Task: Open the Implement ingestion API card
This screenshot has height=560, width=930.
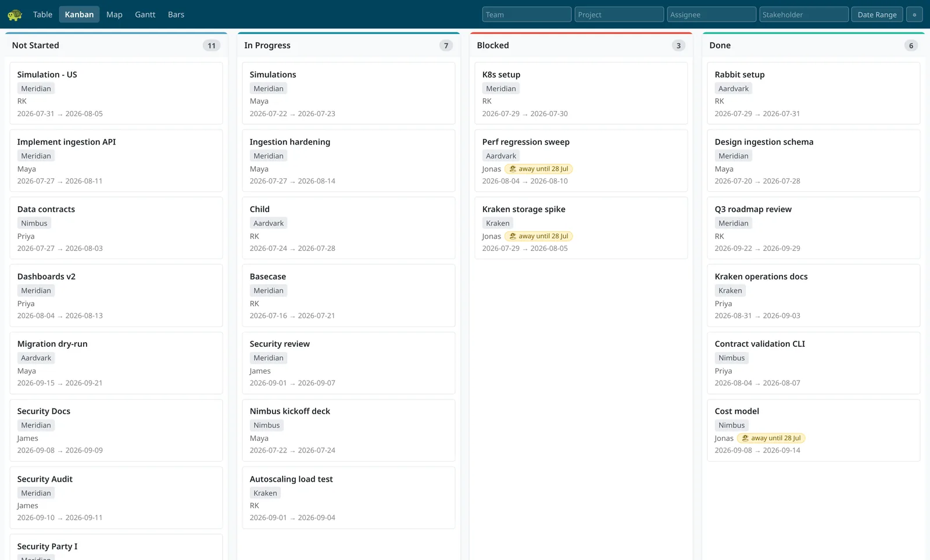Action: (116, 161)
